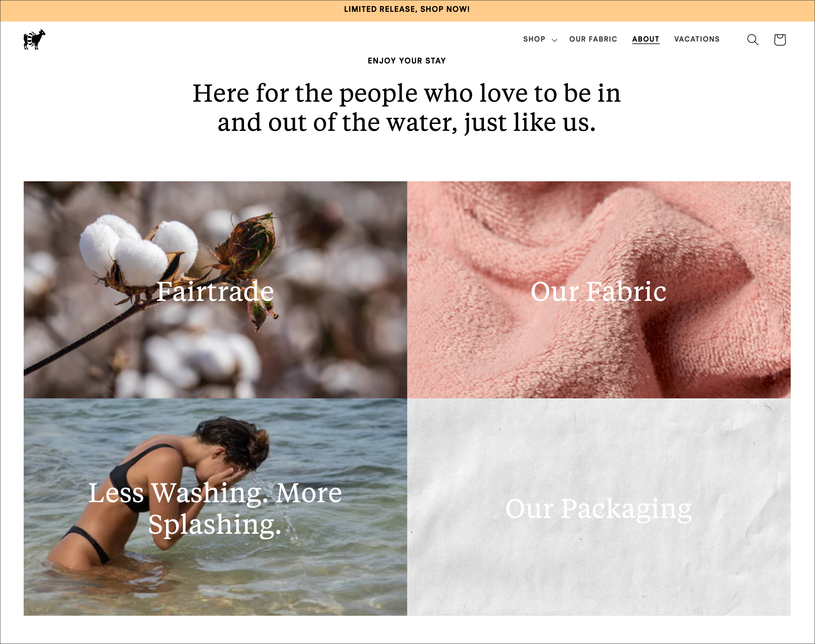815x644 pixels.
Task: Click the goat logo in header
Action: [x=34, y=39]
